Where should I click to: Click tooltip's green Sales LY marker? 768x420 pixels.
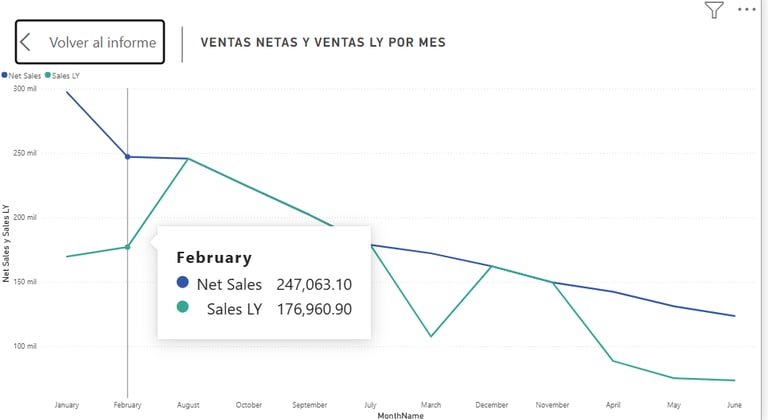[183, 309]
